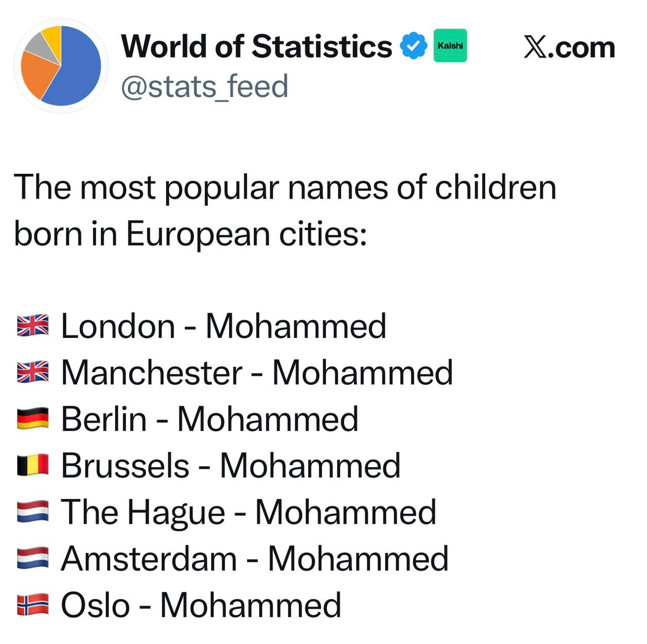Select the Belgian flag next to Brussels

click(x=33, y=465)
